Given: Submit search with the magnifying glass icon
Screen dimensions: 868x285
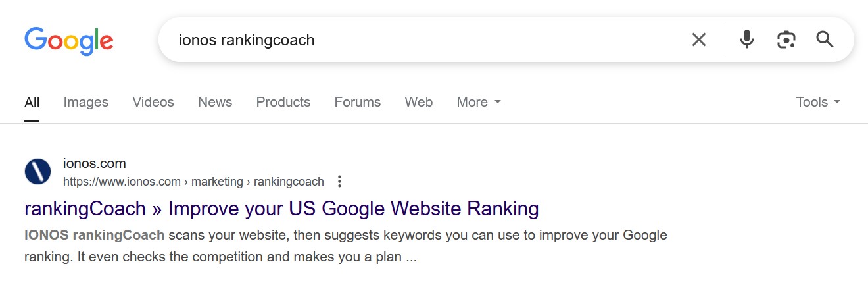Looking at the screenshot, I should (825, 40).
